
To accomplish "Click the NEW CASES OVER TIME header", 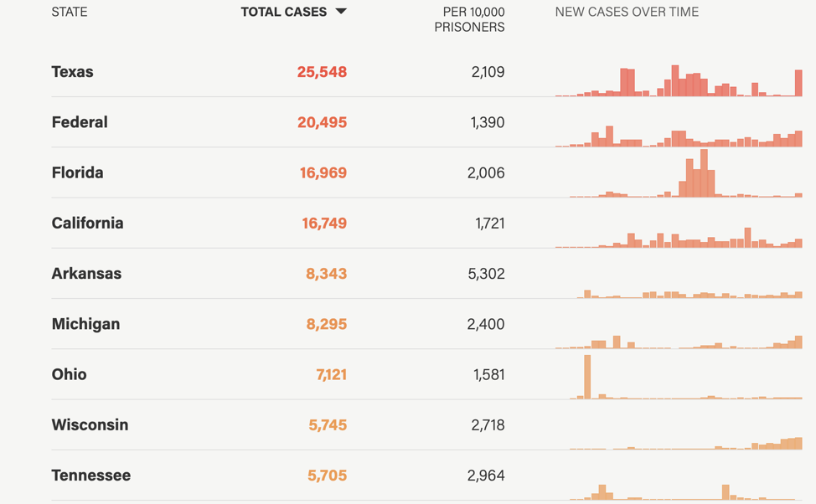I will click(627, 12).
